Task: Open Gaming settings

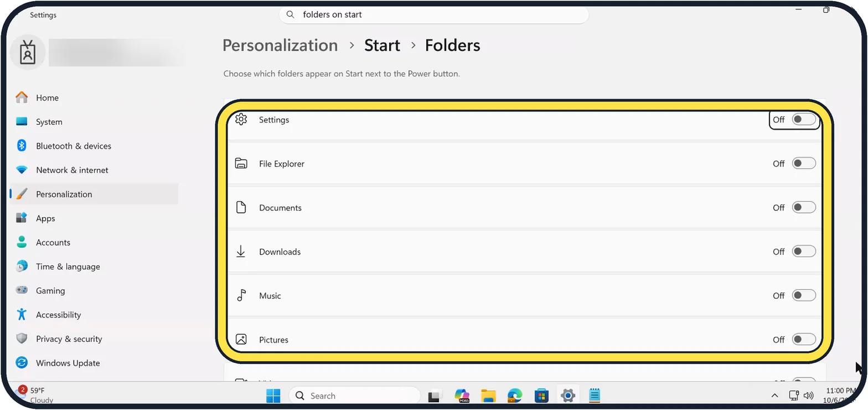Action: pyautogui.click(x=94, y=290)
